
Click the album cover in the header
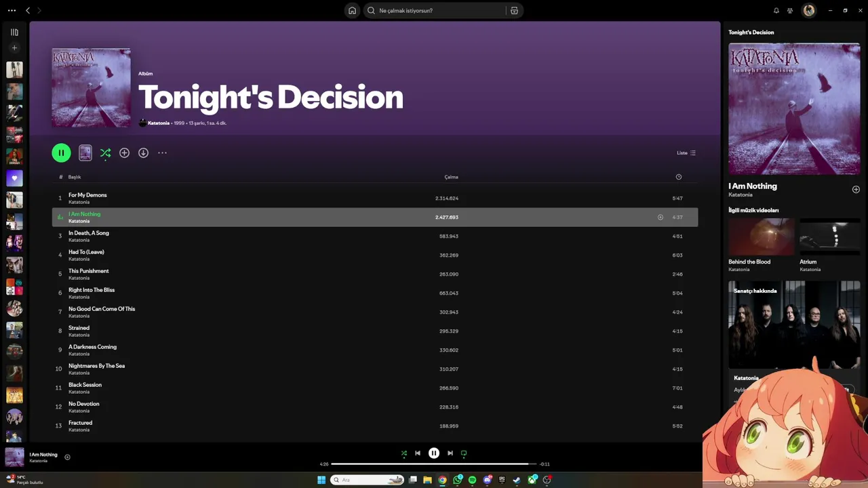(x=91, y=87)
